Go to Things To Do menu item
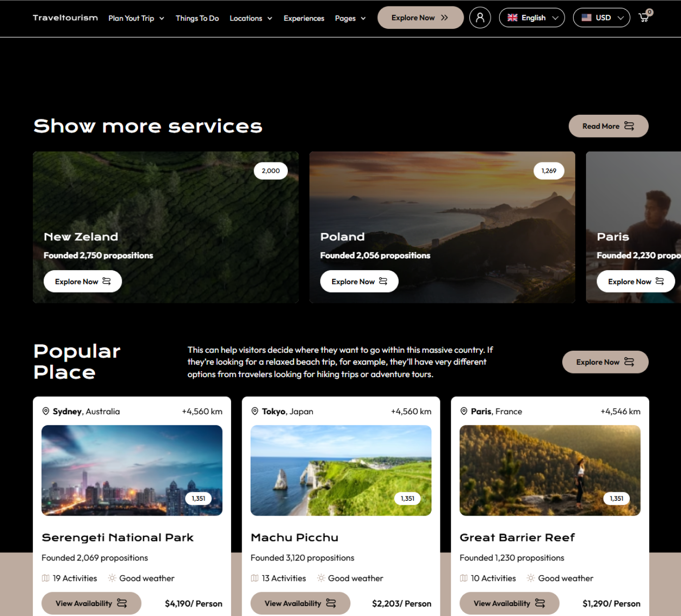This screenshot has height=616, width=681. pyautogui.click(x=197, y=18)
